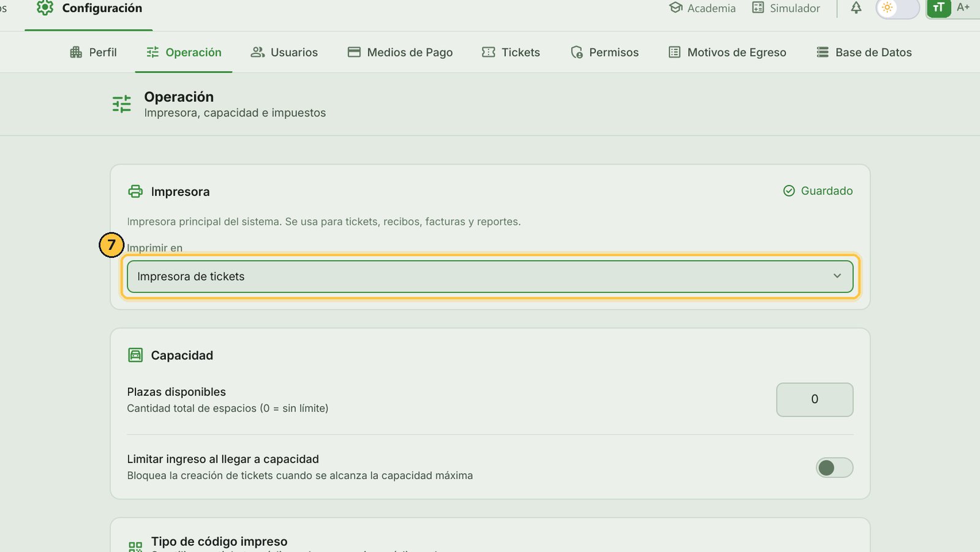Click the Capacidad car icon
980x552 pixels.
pos(135,355)
